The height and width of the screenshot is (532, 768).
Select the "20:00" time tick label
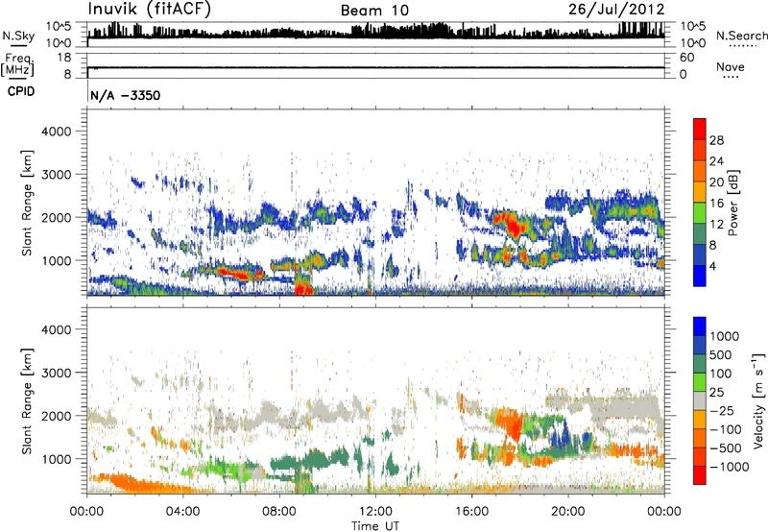(568, 512)
